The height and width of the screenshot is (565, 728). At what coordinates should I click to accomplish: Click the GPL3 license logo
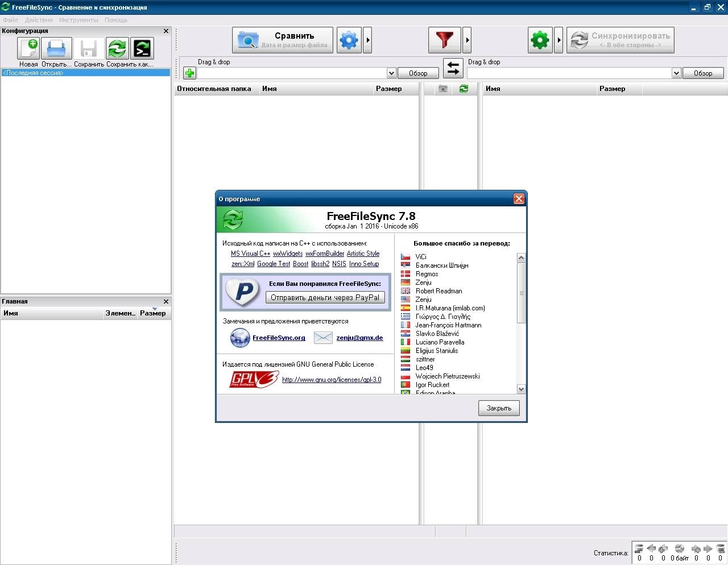pos(254,379)
